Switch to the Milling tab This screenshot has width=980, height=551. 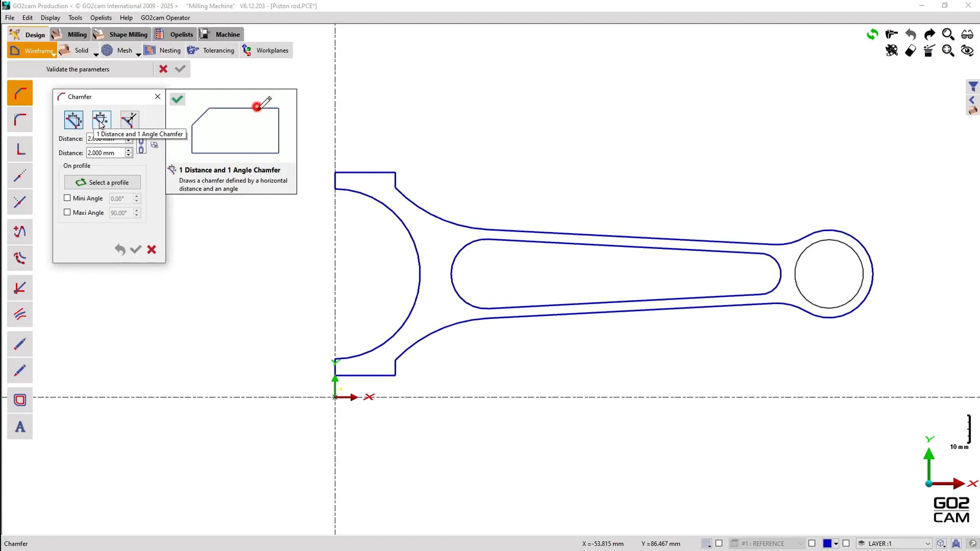pyautogui.click(x=70, y=34)
